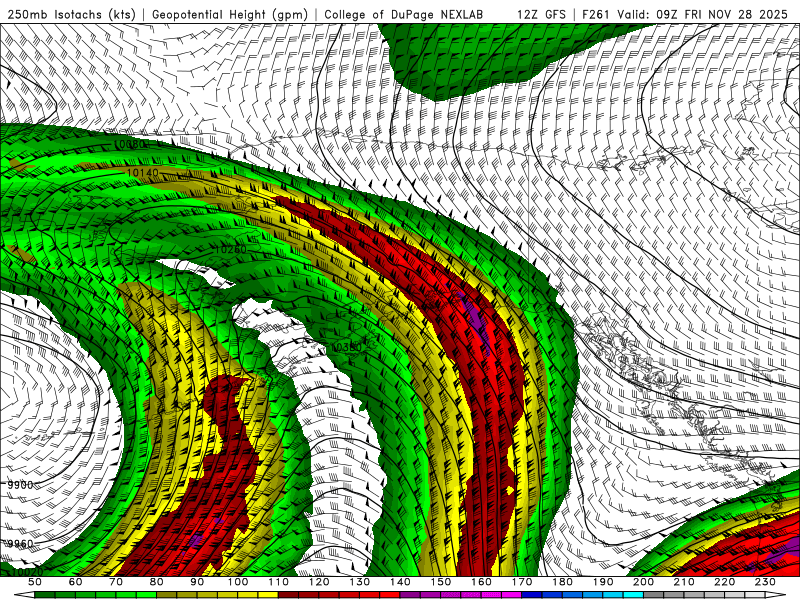Click the 180 knot legend label
The width and height of the screenshot is (800, 600).
562,582
